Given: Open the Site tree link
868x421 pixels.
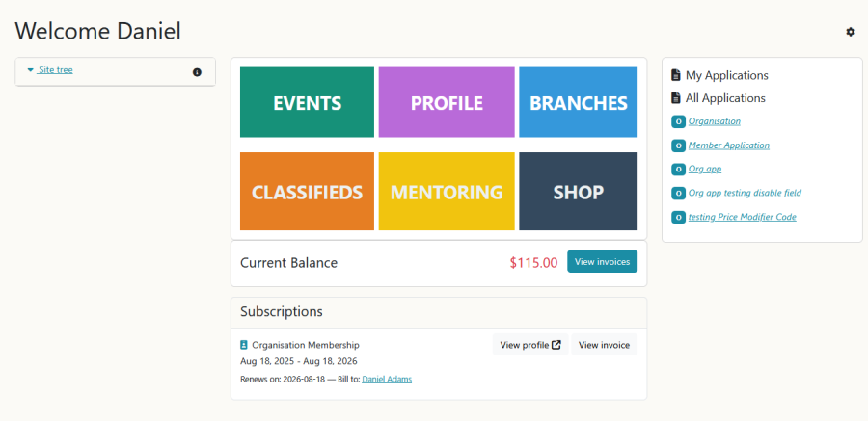Looking at the screenshot, I should (x=55, y=70).
